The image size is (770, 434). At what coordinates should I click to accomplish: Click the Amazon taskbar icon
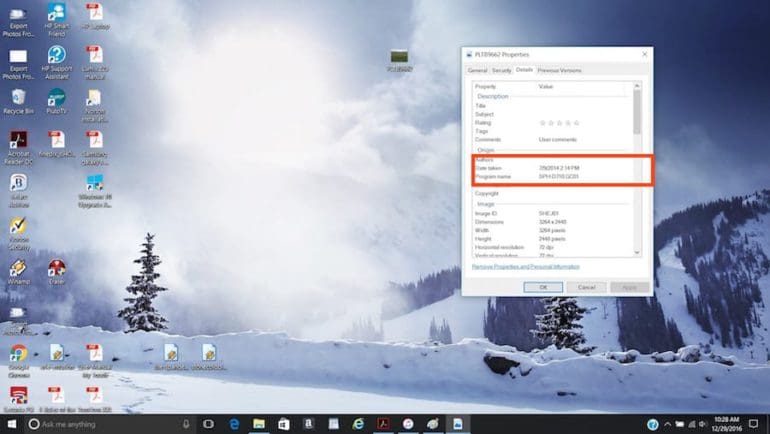click(x=308, y=424)
